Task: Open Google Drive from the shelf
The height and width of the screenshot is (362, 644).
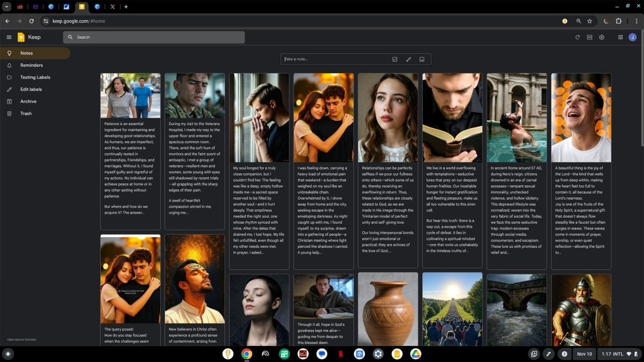Action: 416,354
